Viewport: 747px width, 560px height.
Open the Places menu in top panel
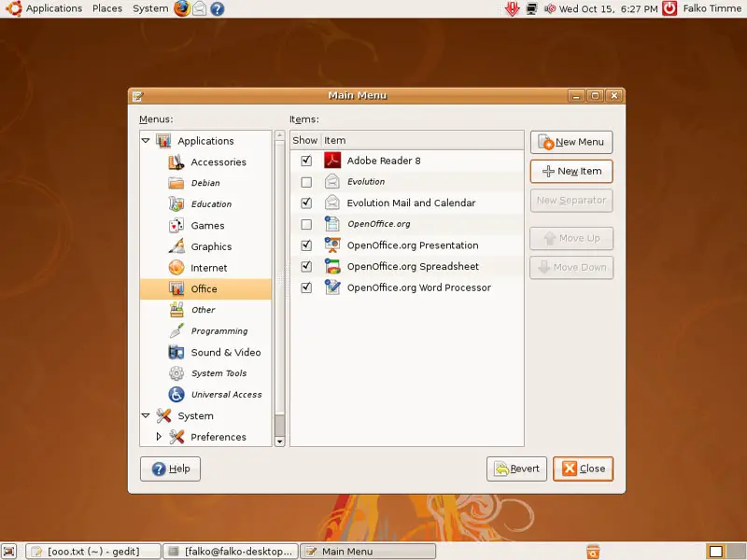pyautogui.click(x=107, y=8)
